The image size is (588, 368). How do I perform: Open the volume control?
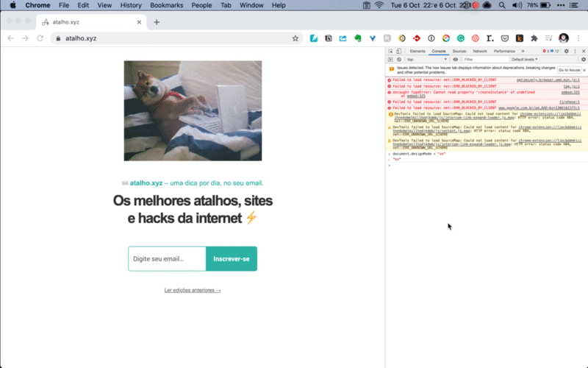517,5
